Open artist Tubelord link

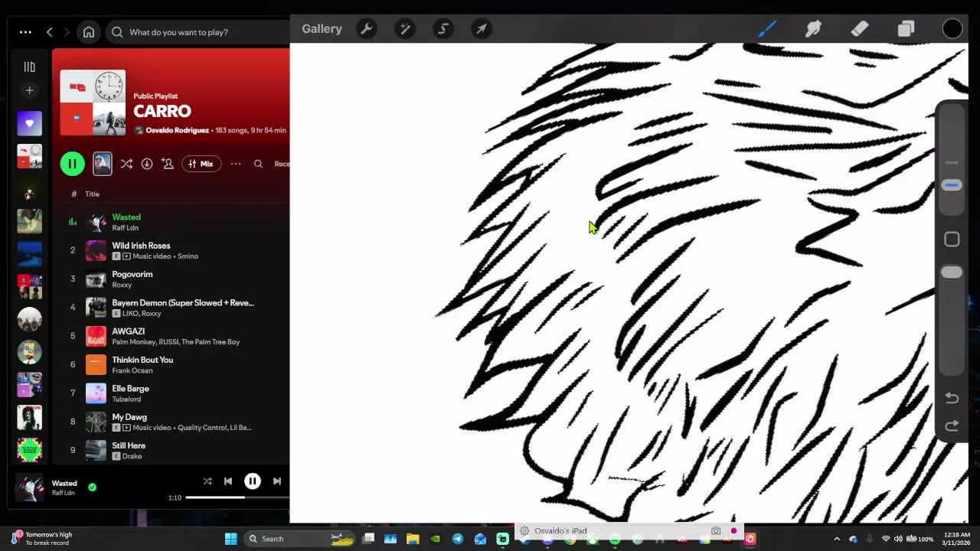click(x=126, y=399)
